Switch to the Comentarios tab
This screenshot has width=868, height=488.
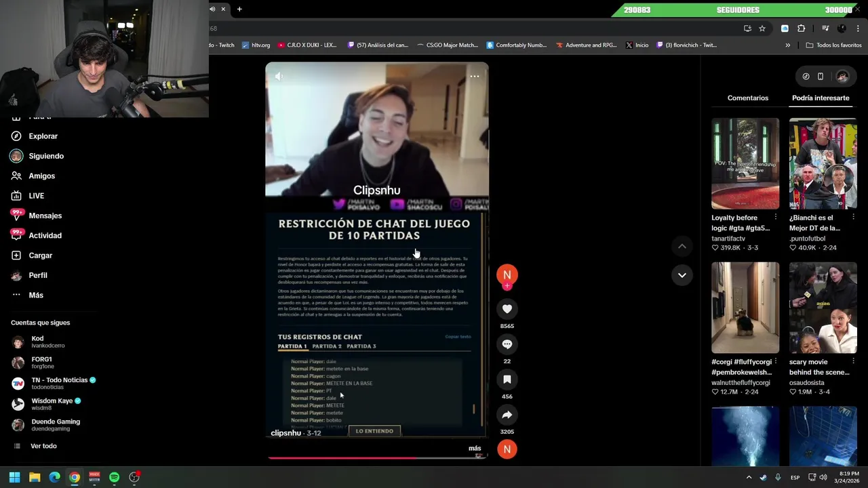point(748,98)
